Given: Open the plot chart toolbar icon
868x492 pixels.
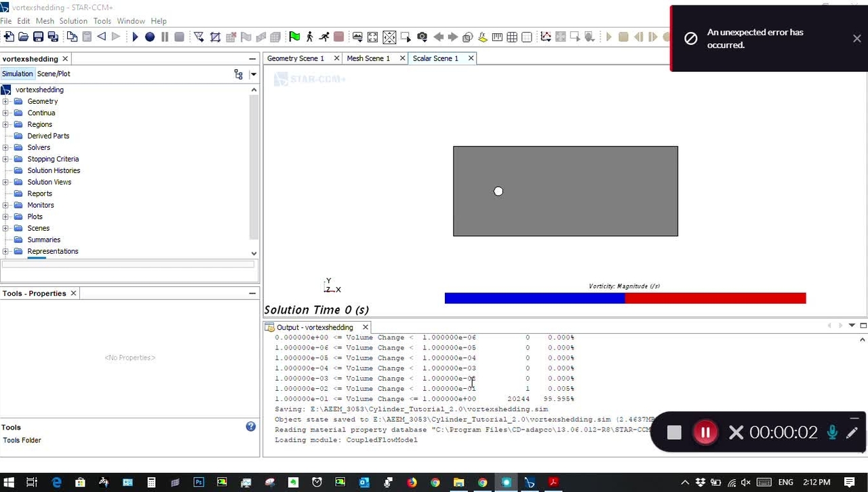Looking at the screenshot, I should (545, 37).
